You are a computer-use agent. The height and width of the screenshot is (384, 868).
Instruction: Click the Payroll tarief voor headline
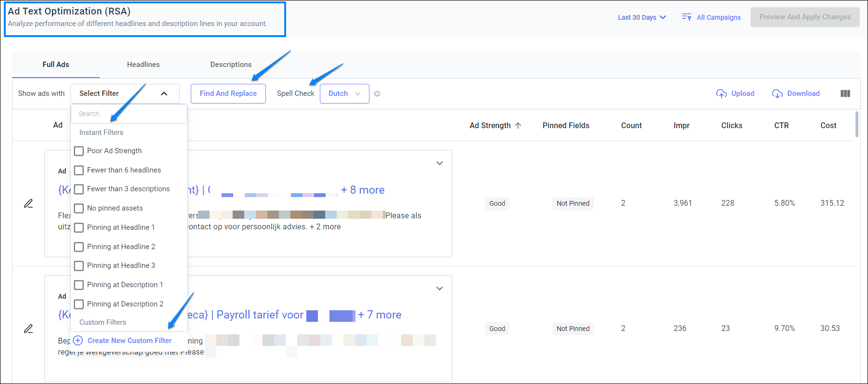(260, 315)
